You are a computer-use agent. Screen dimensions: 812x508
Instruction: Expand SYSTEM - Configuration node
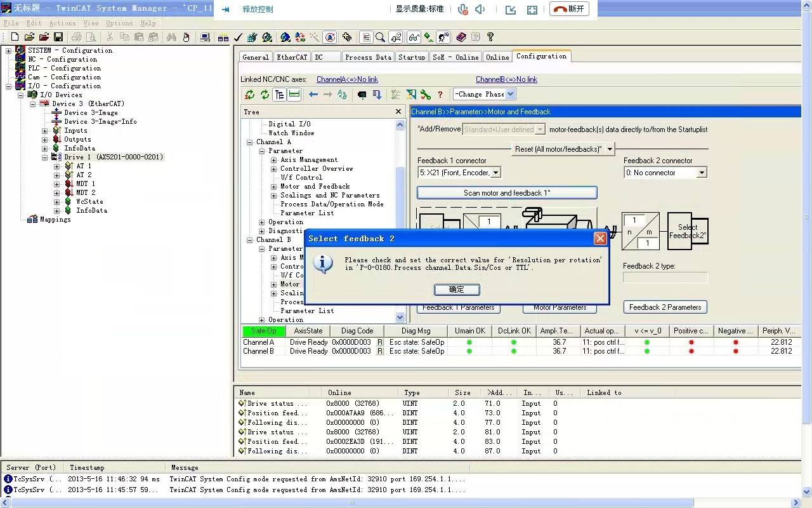pyautogui.click(x=8, y=50)
